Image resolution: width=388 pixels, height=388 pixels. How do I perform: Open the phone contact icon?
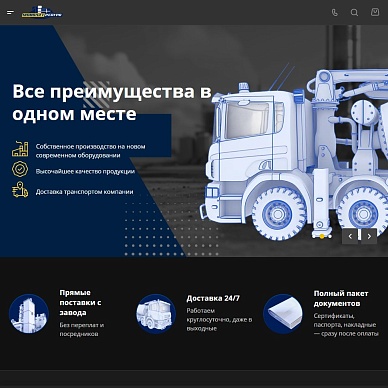335,13
